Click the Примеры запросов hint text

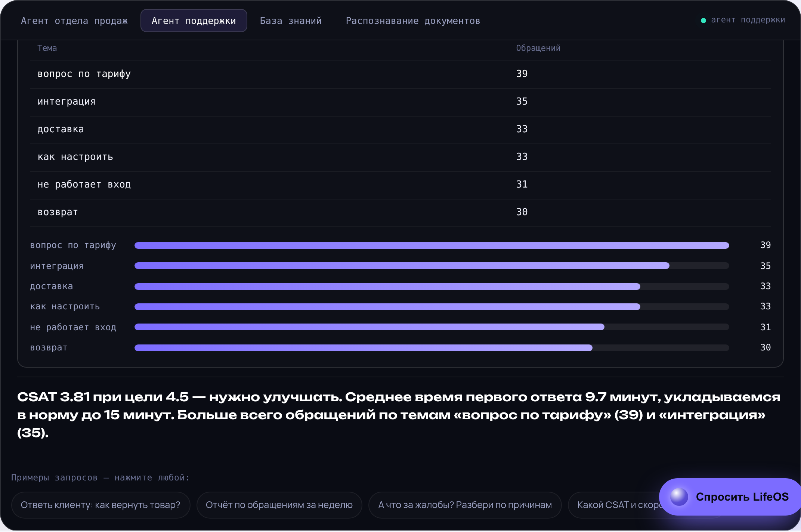100,478
